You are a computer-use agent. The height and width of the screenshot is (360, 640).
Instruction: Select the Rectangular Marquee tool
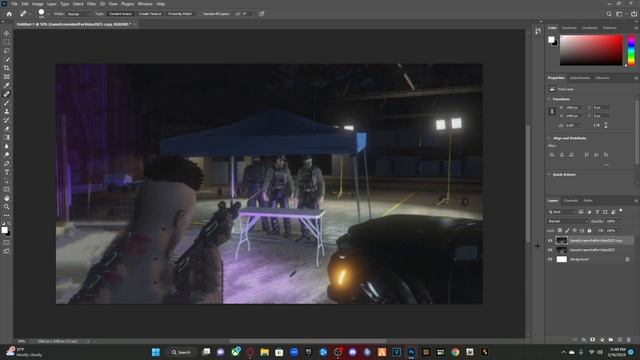(7, 42)
